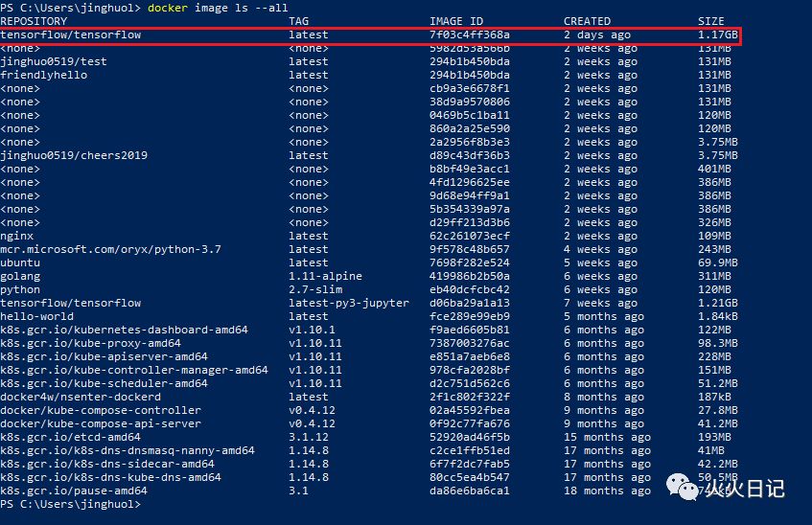Click the 1.11-alpine tag
Image resolution: width=812 pixels, height=525 pixels.
[325, 277]
